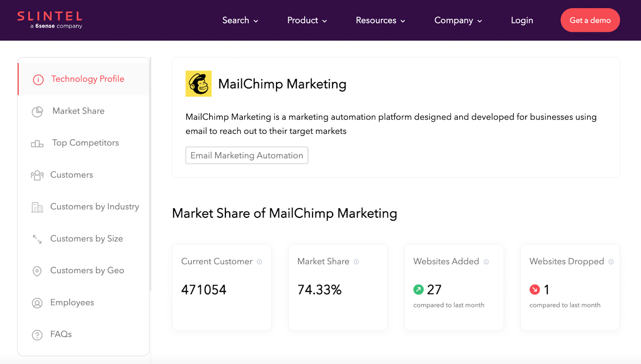641x364 pixels.
Task: Click the Get a demo button
Action: (x=590, y=20)
